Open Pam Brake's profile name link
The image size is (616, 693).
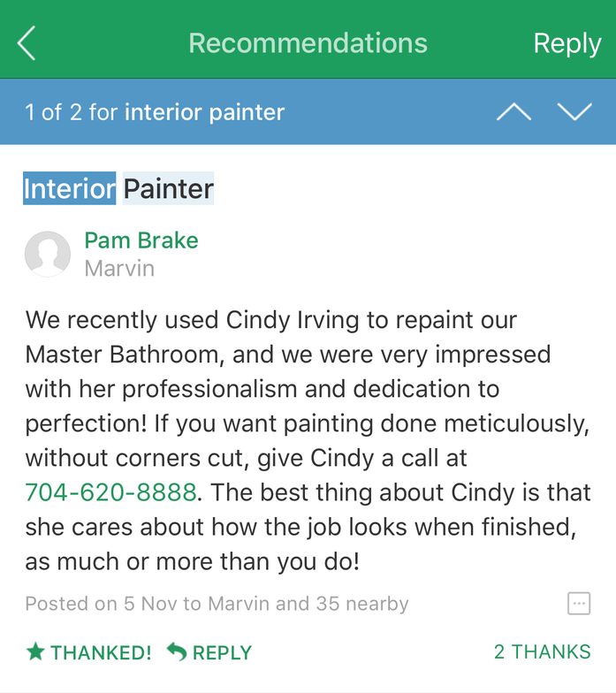[141, 240]
